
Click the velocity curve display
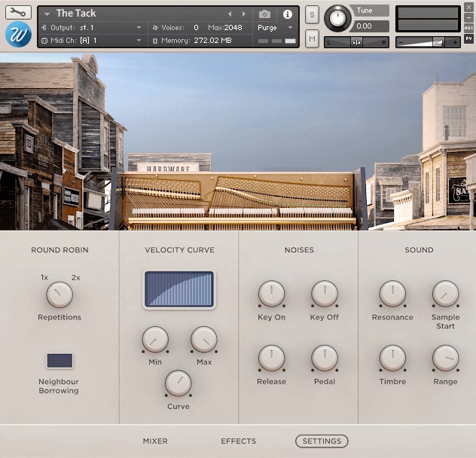click(x=179, y=290)
